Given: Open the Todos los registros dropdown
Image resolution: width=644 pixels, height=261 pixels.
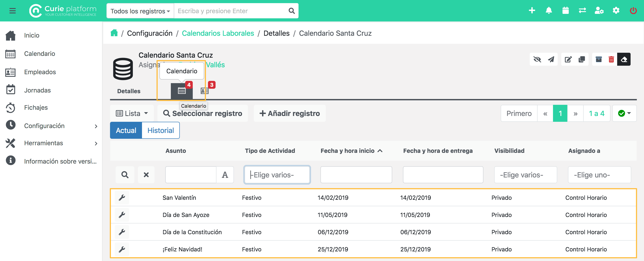Looking at the screenshot, I should tap(140, 11).
